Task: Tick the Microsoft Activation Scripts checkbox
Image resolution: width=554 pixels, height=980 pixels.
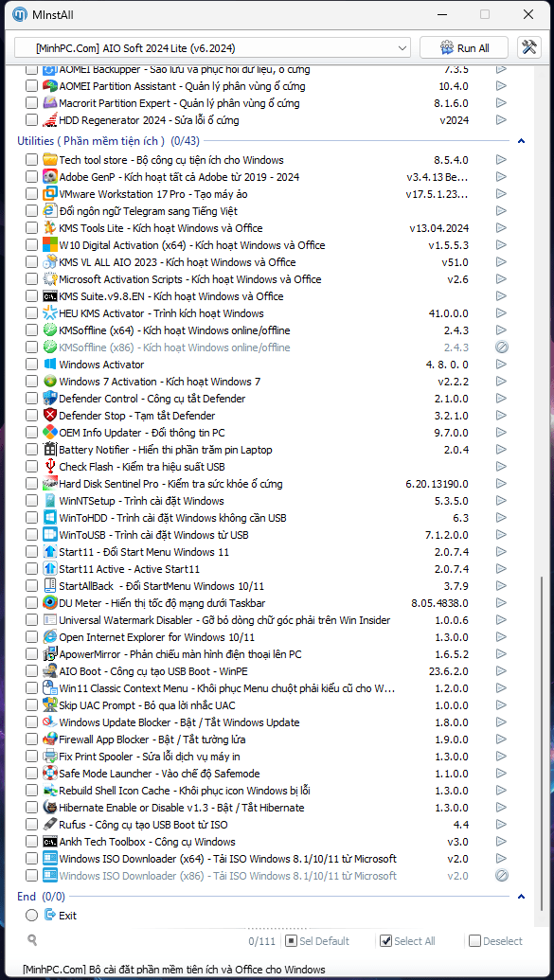Action: click(x=31, y=279)
